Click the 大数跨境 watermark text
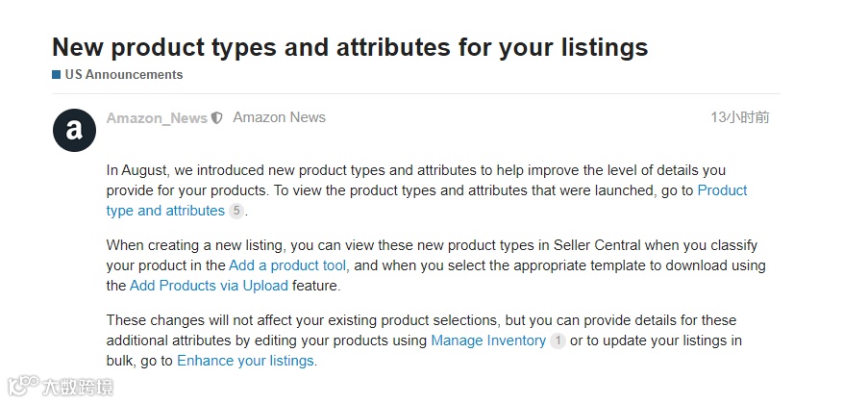 [x=77, y=388]
